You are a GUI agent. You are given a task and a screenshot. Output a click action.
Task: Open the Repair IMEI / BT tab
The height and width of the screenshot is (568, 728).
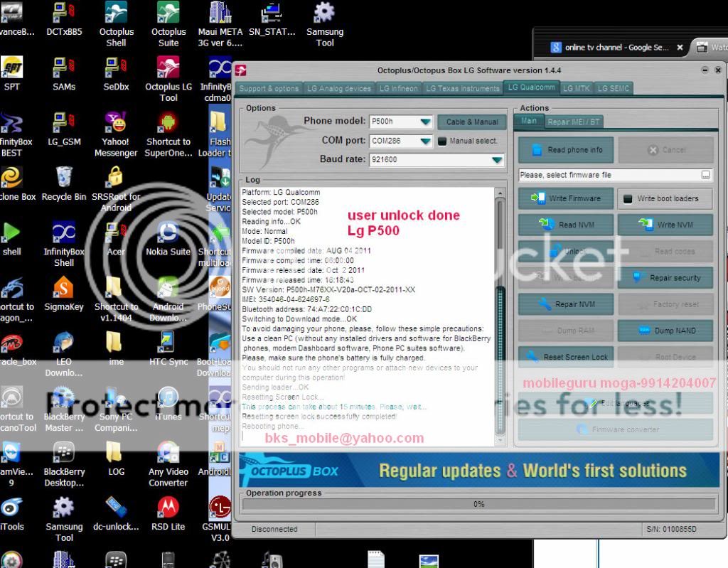point(574,122)
